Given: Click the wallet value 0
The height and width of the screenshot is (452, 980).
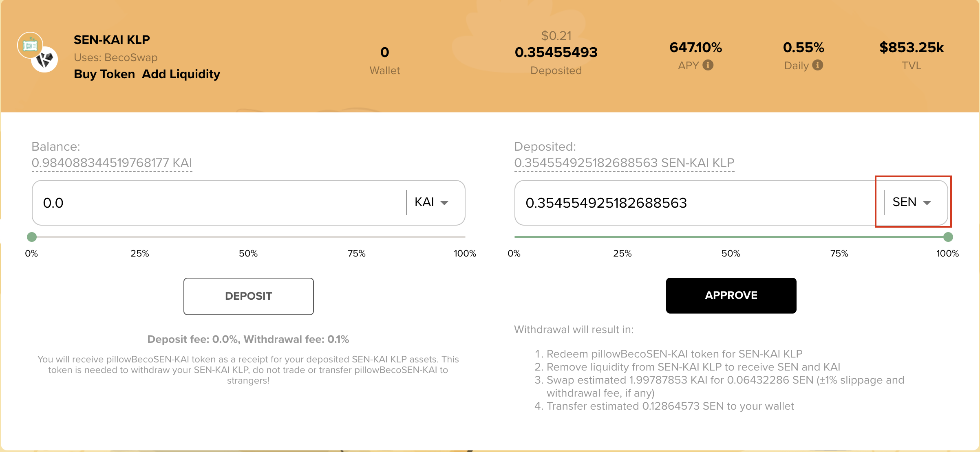Looking at the screenshot, I should [x=384, y=52].
